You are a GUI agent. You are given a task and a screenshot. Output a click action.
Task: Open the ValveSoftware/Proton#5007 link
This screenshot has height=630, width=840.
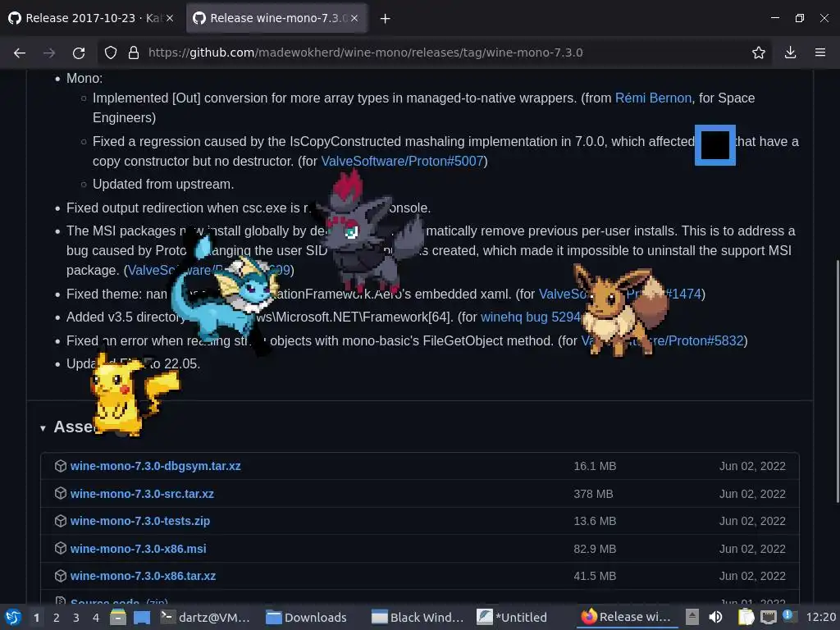(x=402, y=162)
